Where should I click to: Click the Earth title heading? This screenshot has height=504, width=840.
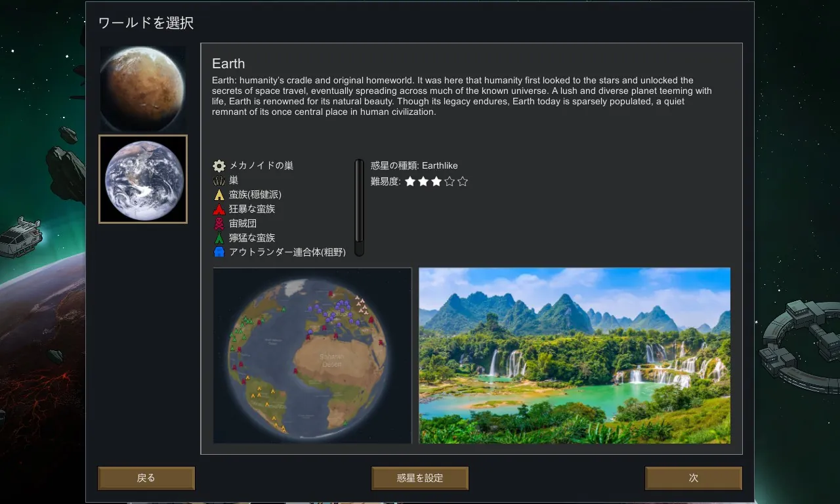pyautogui.click(x=228, y=64)
